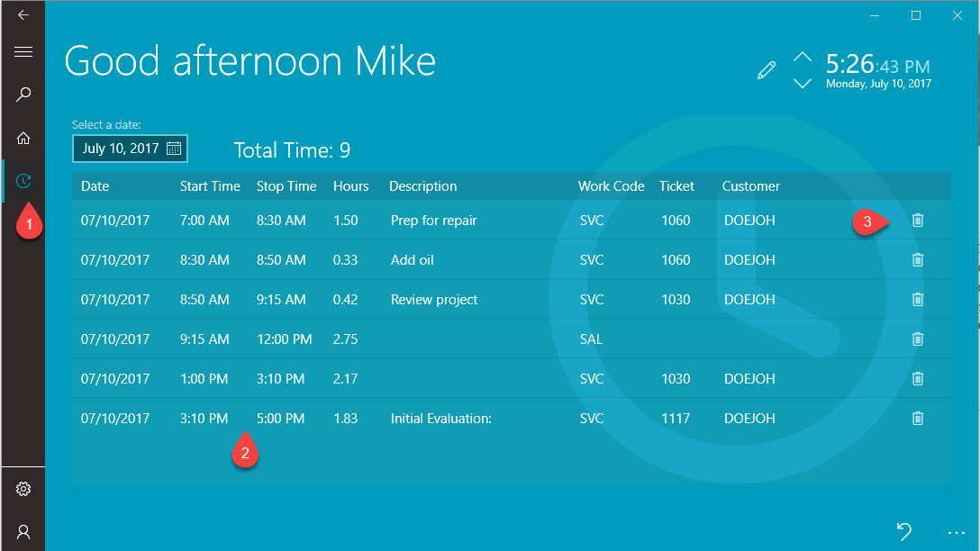Click the up chevron beside the clock

(x=802, y=59)
